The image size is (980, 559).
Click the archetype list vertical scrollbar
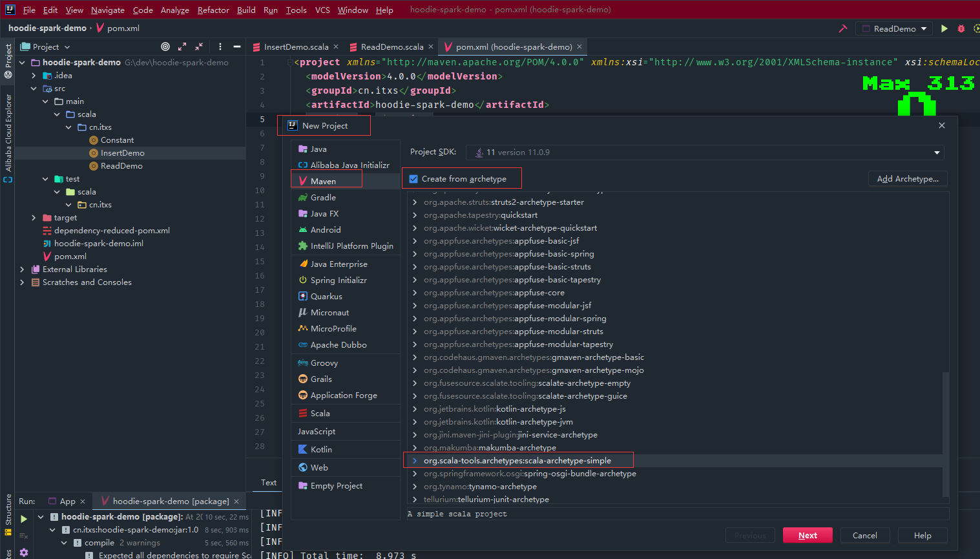click(946, 433)
